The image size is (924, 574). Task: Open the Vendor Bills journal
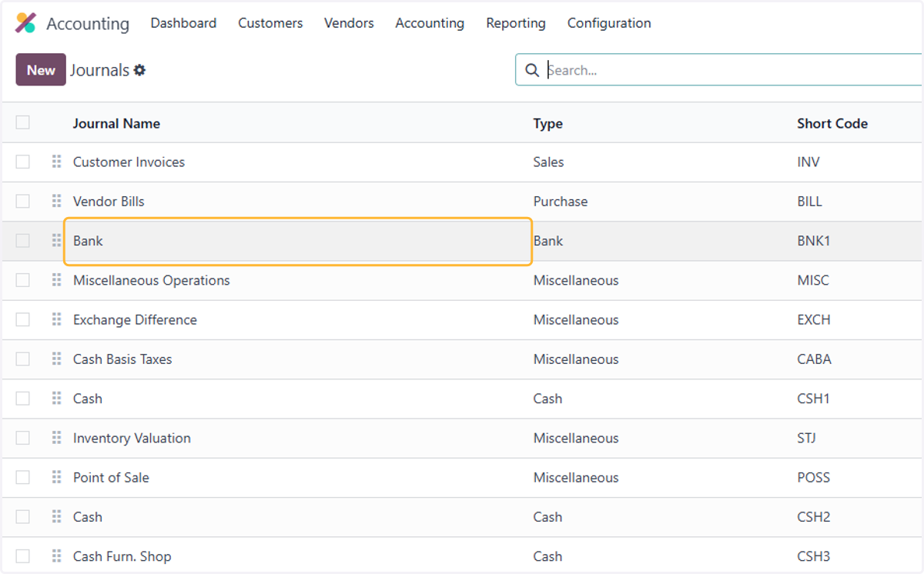pos(109,201)
